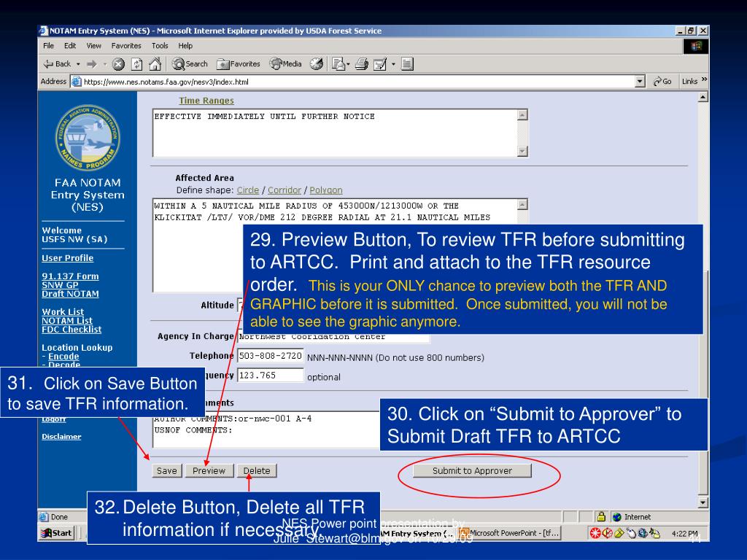
Task: Open the Disclaimer link
Action: pos(61,437)
